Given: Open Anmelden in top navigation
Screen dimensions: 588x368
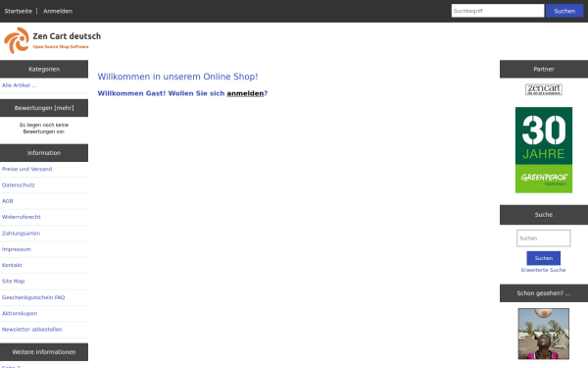Looking at the screenshot, I should coord(58,11).
